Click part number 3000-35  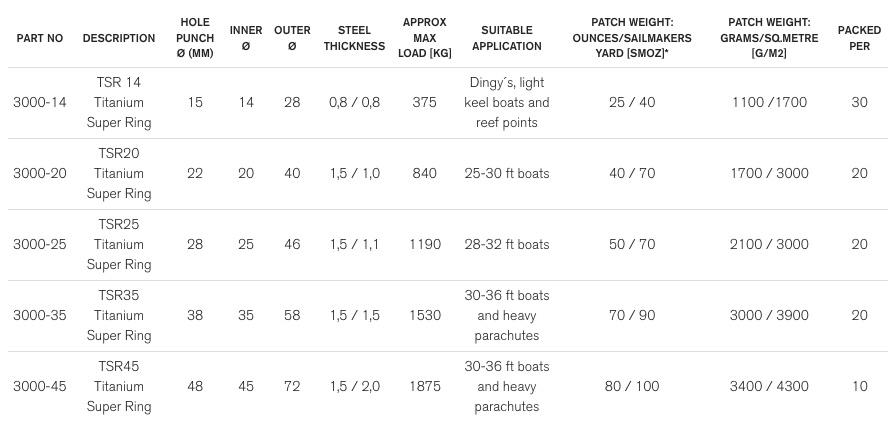point(39,315)
